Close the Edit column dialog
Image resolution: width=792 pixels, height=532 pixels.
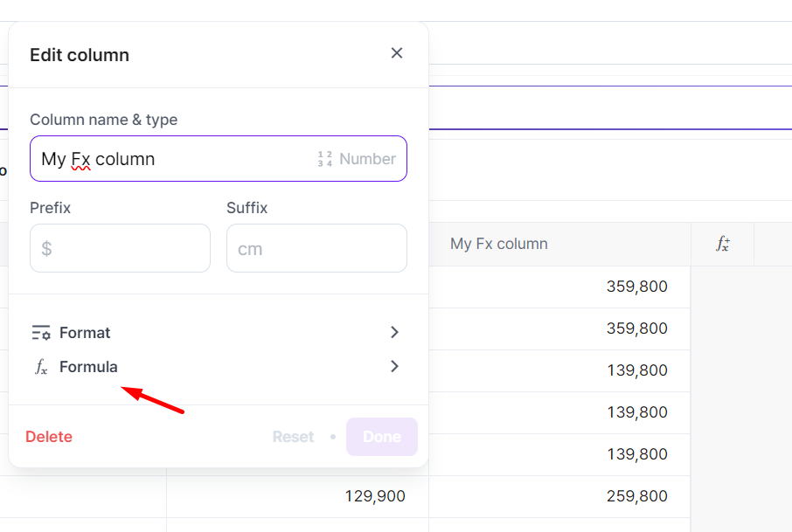pos(397,53)
